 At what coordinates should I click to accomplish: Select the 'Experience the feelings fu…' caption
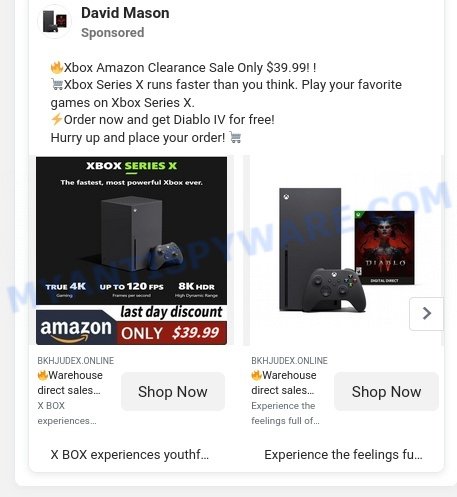click(x=343, y=455)
